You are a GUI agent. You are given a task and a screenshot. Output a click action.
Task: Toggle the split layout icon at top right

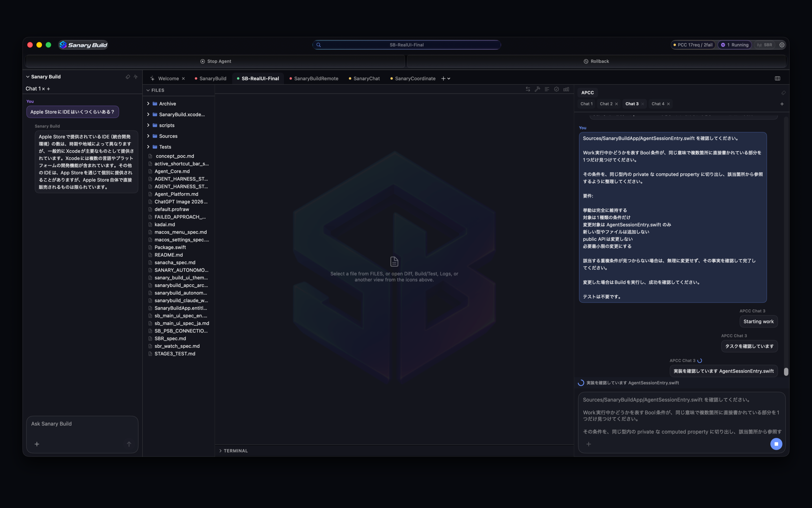coord(777,78)
